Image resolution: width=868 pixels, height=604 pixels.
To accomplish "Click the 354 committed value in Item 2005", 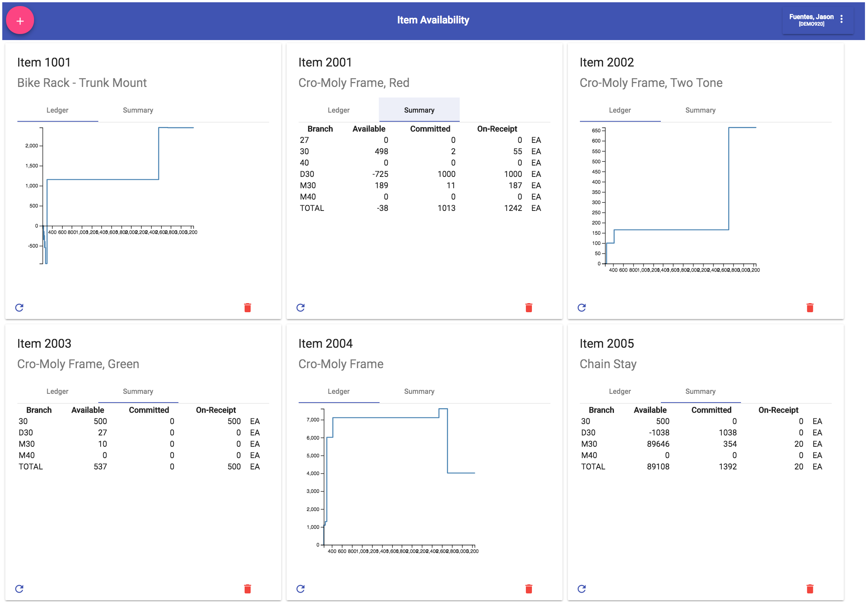I will coord(730,444).
